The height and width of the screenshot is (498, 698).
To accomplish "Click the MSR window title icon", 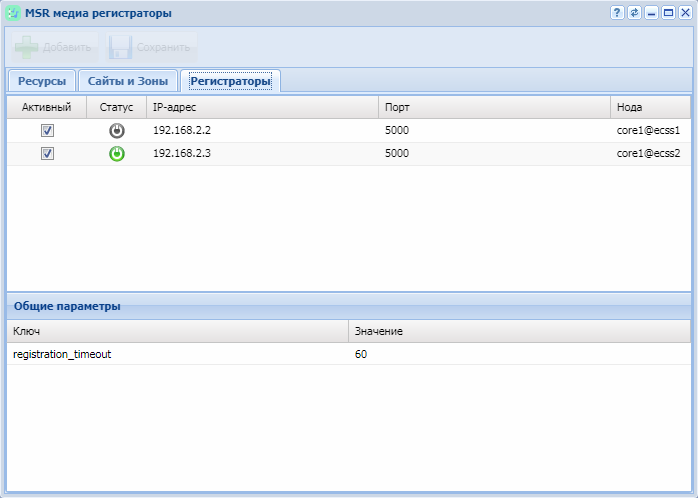I will point(13,13).
